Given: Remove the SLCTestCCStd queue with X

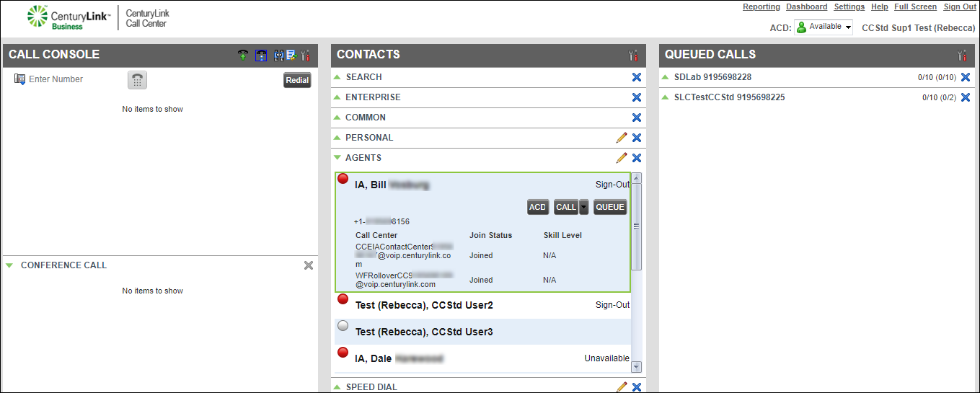Looking at the screenshot, I should click(x=965, y=97).
